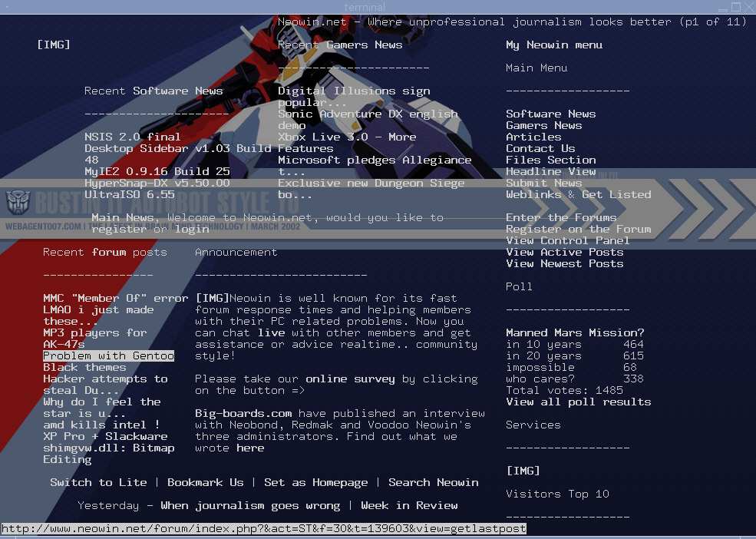Open Xbox Live 3.0 More Features article
Image resolution: width=756 pixels, height=539 pixels.
coord(347,143)
